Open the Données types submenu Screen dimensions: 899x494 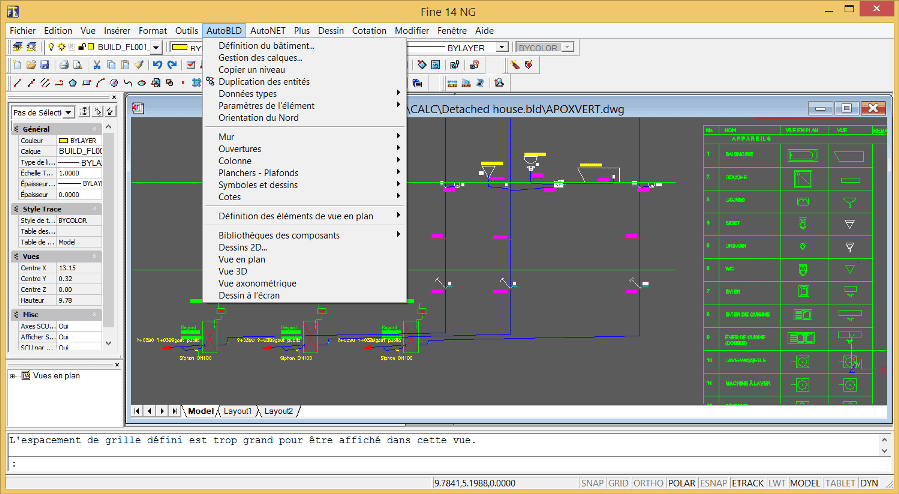tap(304, 93)
